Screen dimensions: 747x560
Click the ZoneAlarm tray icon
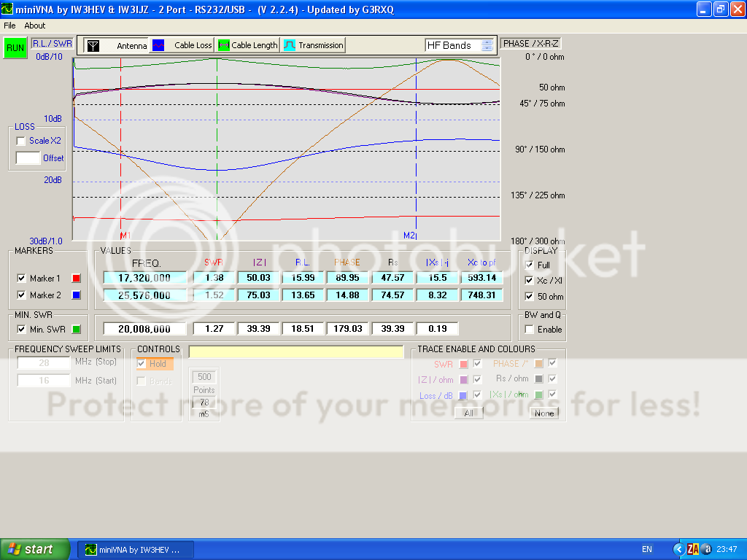click(692, 549)
